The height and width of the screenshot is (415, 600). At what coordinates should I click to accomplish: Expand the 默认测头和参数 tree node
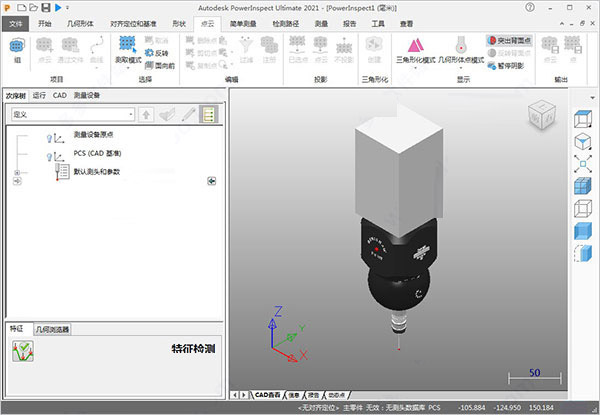tap(17, 174)
